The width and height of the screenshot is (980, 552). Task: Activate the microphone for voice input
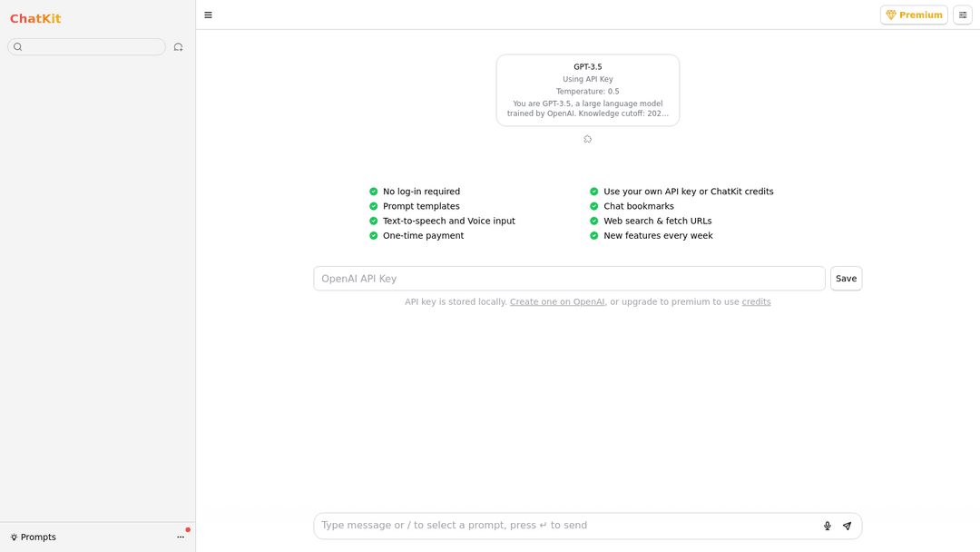click(827, 526)
